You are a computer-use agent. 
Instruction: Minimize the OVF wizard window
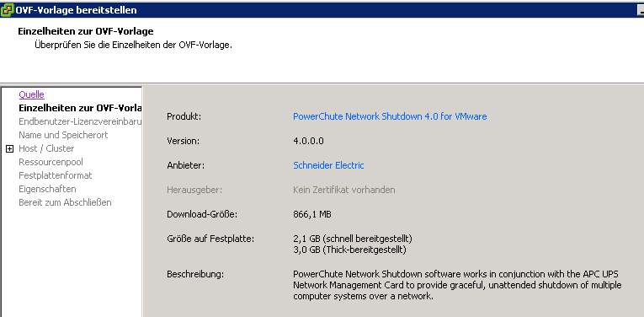(x=640, y=10)
